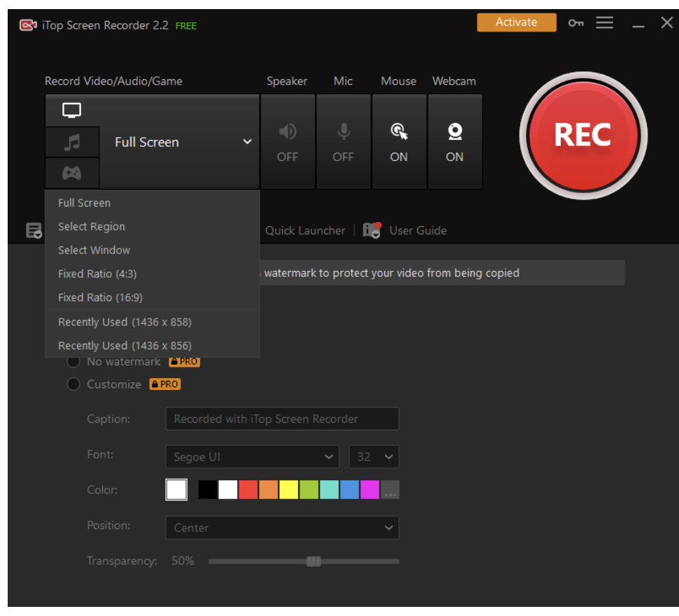Turn off the Webcam overlay toggle
This screenshot has width=679, height=616.
coord(455,141)
